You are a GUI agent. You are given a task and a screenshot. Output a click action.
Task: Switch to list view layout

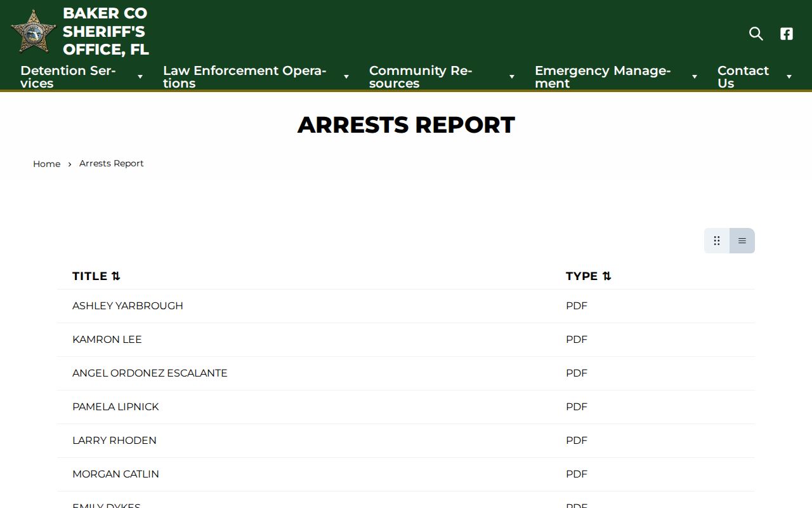[742, 241]
